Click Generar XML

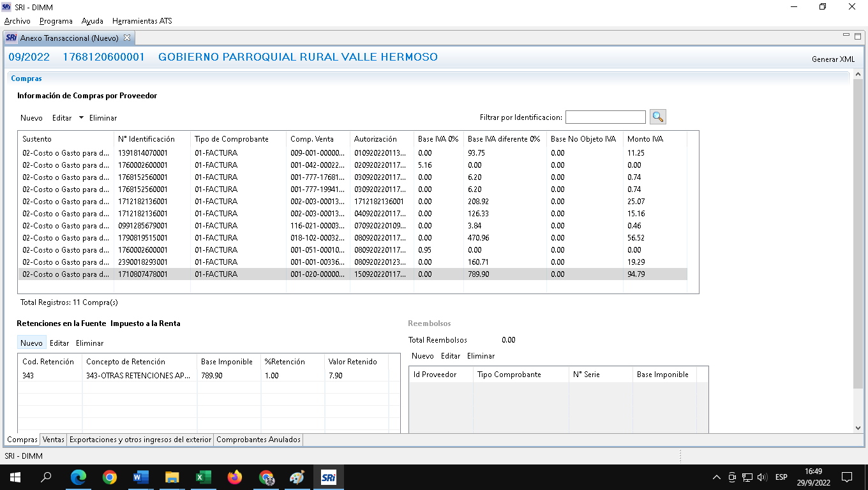(x=833, y=59)
